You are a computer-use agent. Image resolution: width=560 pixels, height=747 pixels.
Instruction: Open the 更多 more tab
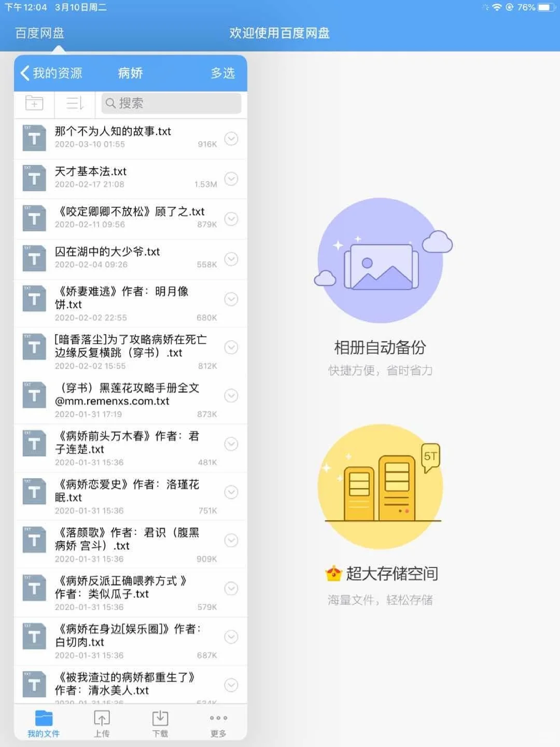[x=218, y=725]
